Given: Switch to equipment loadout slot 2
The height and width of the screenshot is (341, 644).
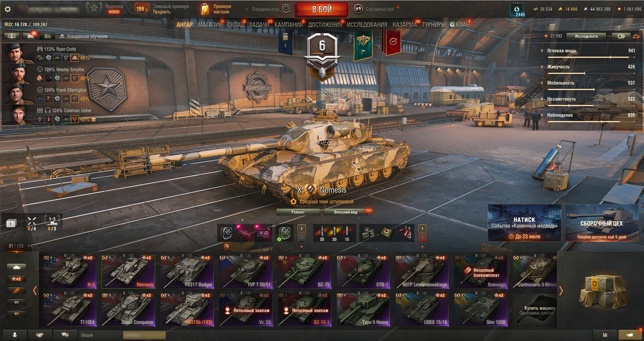Looking at the screenshot, I should tap(301, 238).
